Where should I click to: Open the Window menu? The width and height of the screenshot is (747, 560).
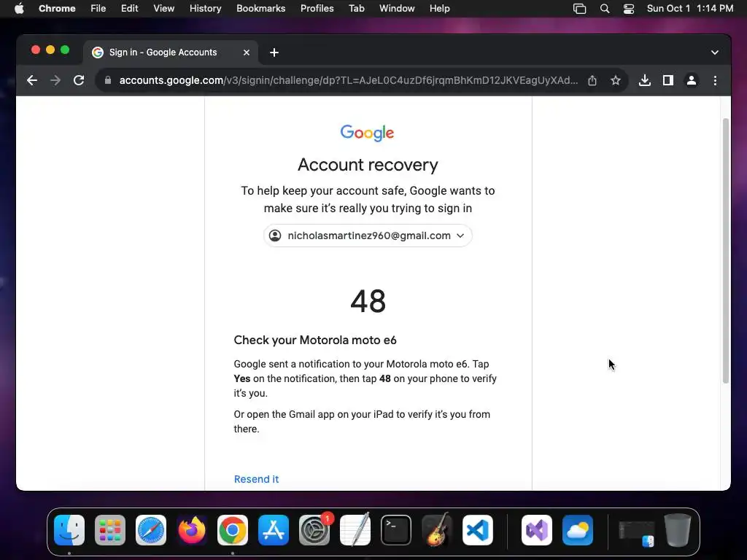pyautogui.click(x=397, y=9)
